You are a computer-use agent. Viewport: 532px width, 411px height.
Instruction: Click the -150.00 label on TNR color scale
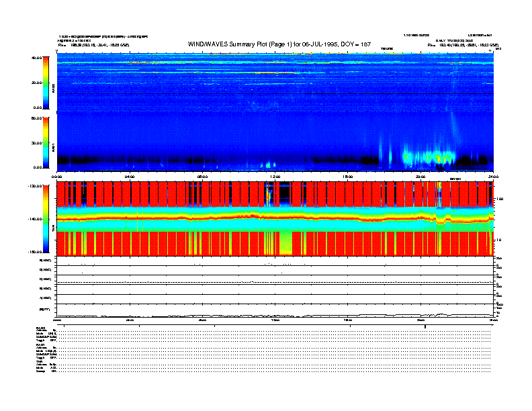(35, 252)
